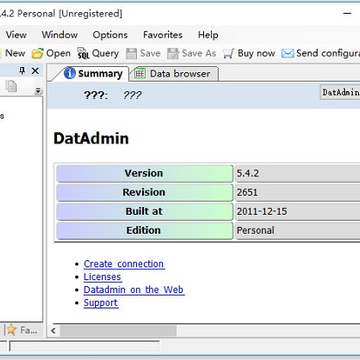Click the Send configuration envelope icon
This screenshot has width=360, height=360.
click(287, 53)
